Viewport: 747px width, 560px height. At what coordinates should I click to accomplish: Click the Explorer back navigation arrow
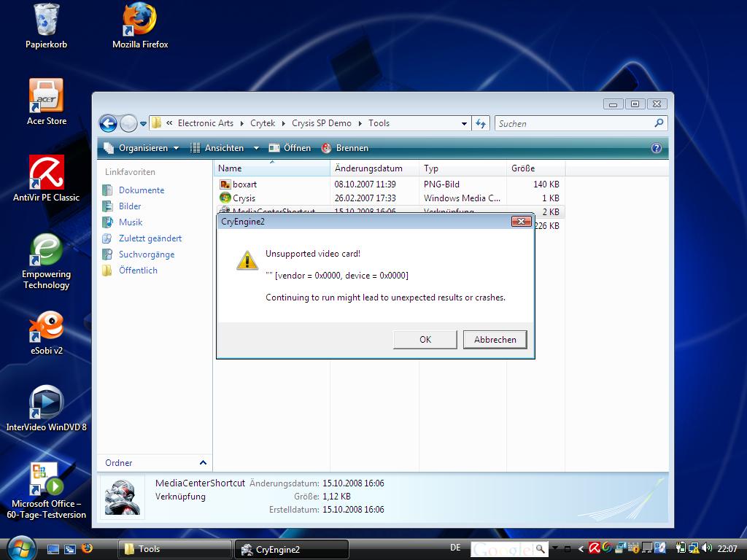coord(108,124)
